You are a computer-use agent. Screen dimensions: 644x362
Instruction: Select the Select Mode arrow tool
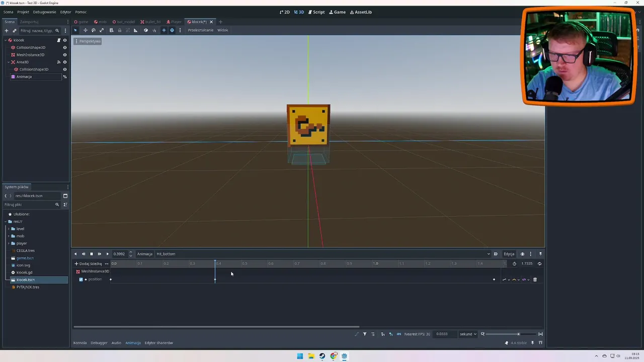75,30
